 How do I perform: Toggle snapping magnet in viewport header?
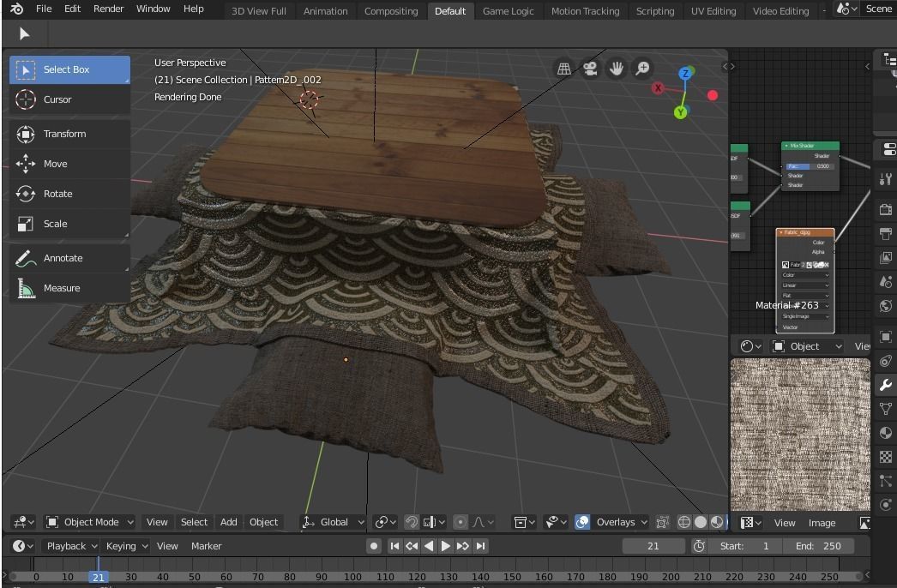pyautogui.click(x=412, y=522)
